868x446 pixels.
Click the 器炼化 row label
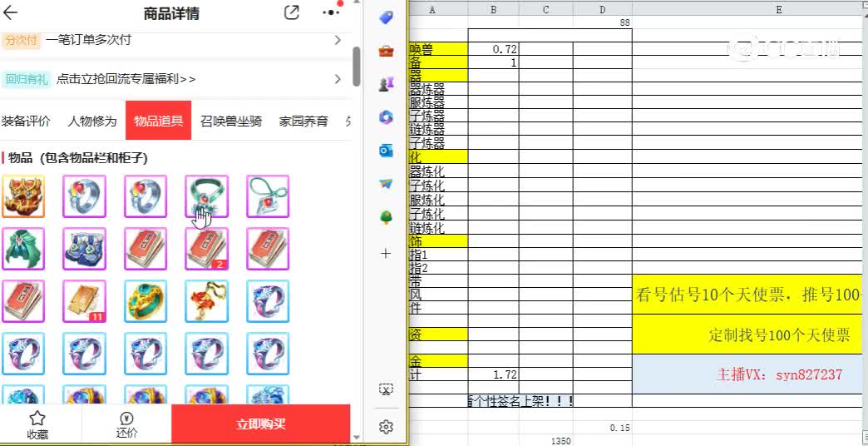438,171
